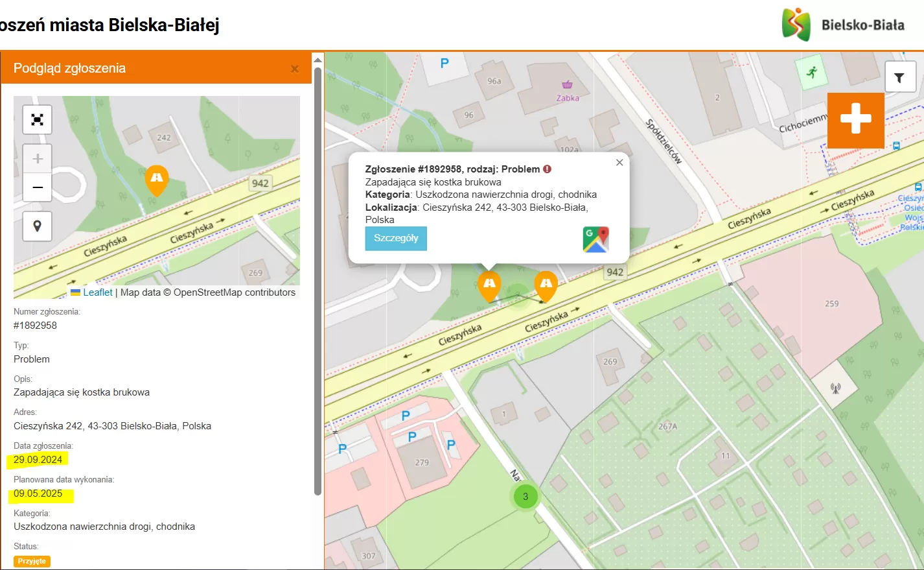Click building 267A on the map
The width and height of the screenshot is (924, 570).
667,427
